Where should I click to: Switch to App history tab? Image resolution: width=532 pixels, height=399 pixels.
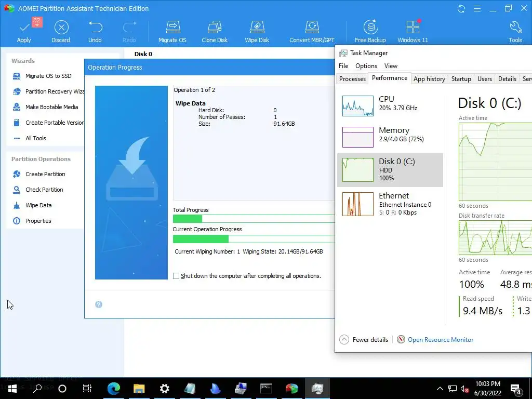click(x=429, y=79)
